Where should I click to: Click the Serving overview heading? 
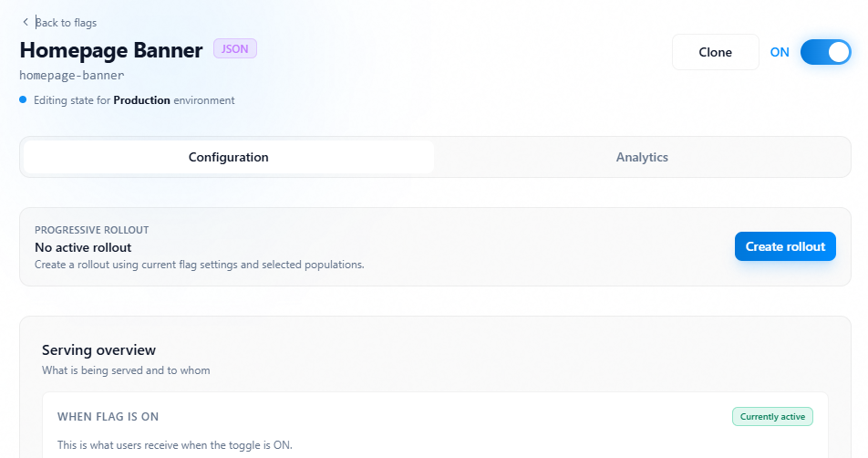click(98, 350)
